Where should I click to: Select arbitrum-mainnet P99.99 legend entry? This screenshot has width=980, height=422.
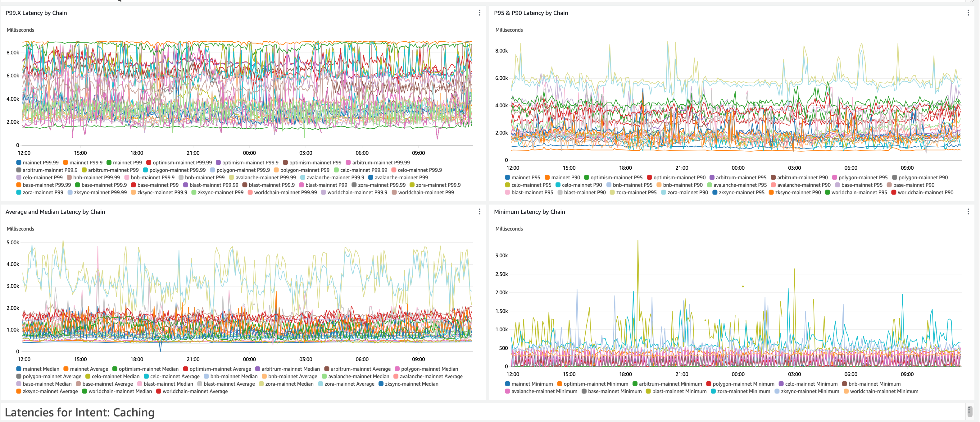[377, 163]
